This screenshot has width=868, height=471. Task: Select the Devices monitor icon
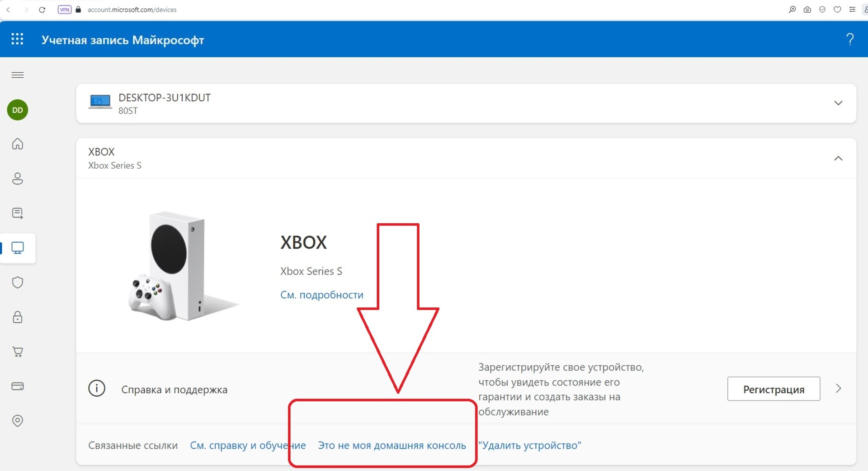[x=18, y=248]
